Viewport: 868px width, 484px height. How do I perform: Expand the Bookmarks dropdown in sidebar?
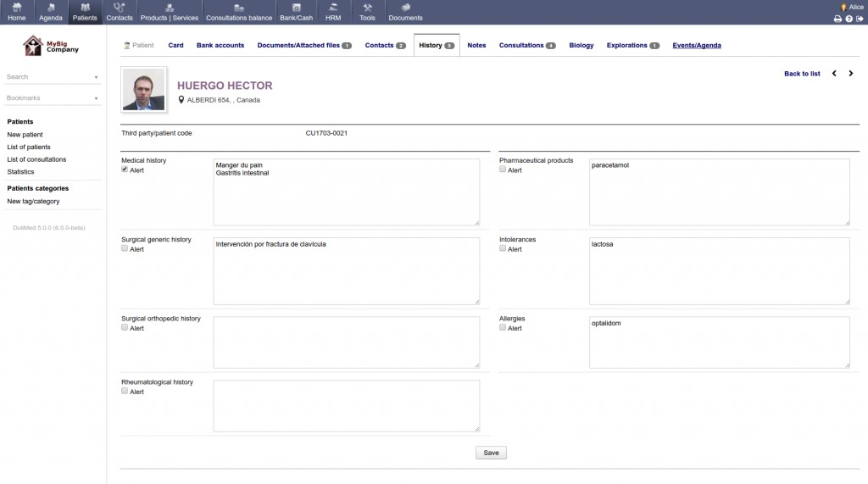pyautogui.click(x=52, y=98)
